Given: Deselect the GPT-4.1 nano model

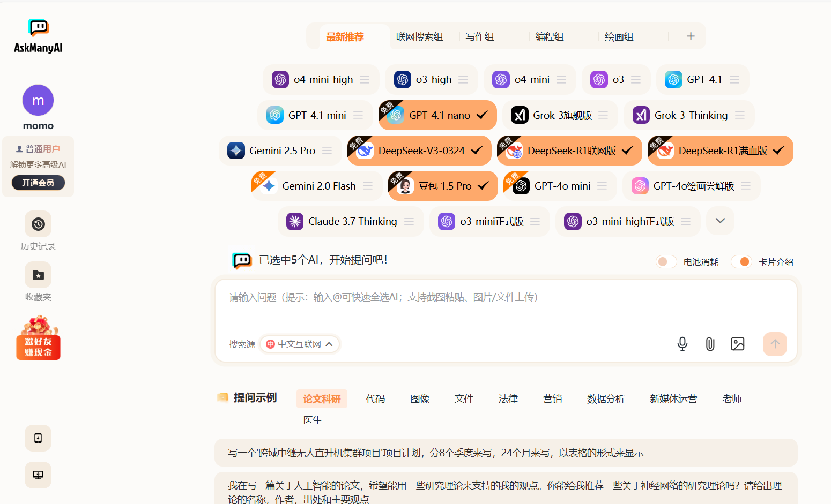Looking at the screenshot, I should tap(437, 115).
